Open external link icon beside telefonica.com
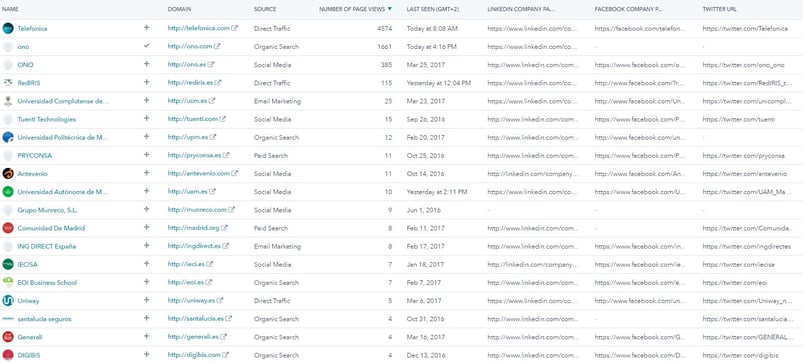The width and height of the screenshot is (803, 363). 235,28
